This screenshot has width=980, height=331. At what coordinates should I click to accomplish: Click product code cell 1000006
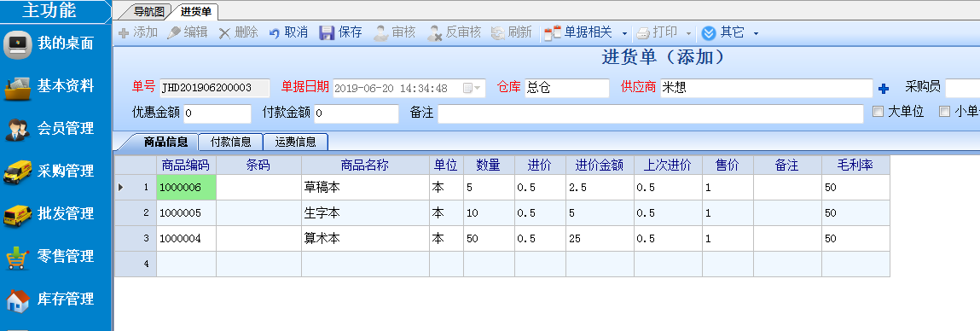pyautogui.click(x=186, y=187)
